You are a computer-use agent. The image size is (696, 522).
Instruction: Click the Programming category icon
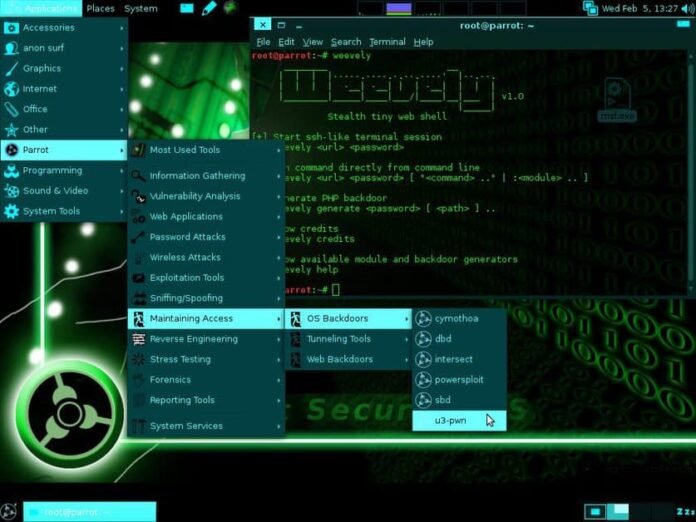[11, 170]
